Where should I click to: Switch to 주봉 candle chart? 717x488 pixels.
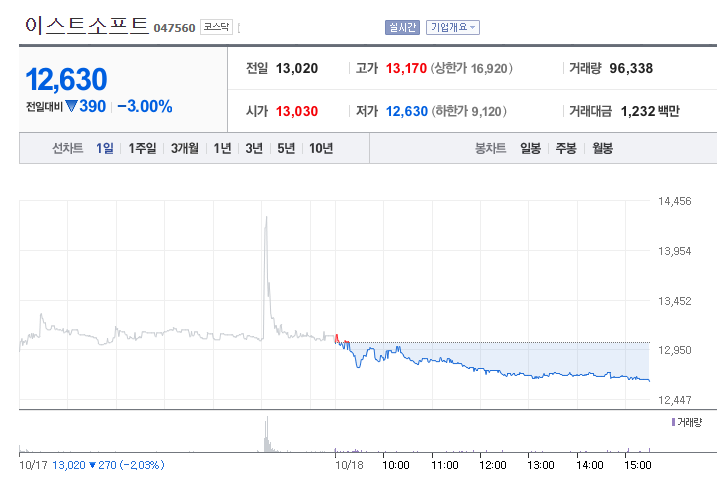566,148
